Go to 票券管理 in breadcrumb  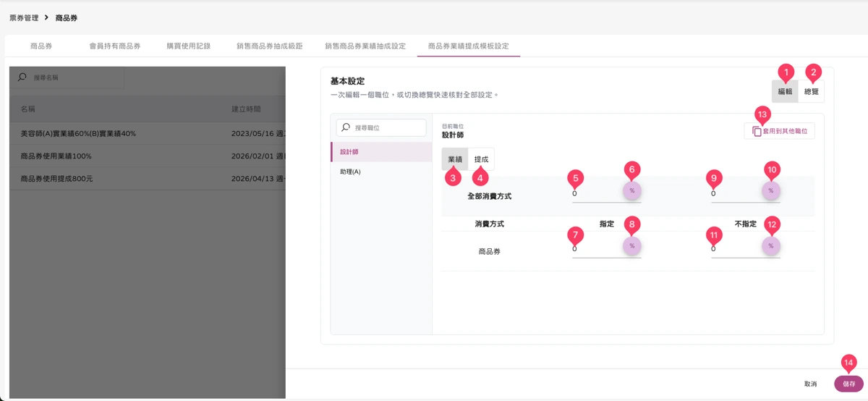click(x=24, y=17)
